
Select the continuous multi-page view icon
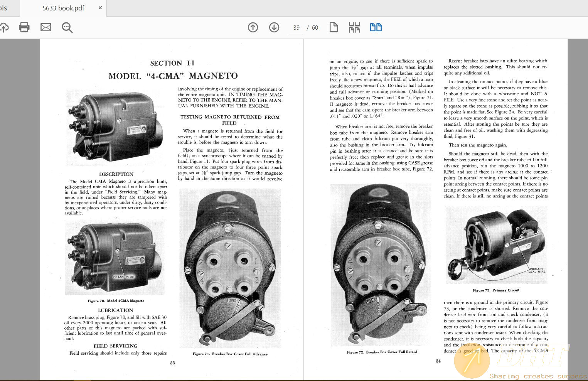[x=354, y=27]
